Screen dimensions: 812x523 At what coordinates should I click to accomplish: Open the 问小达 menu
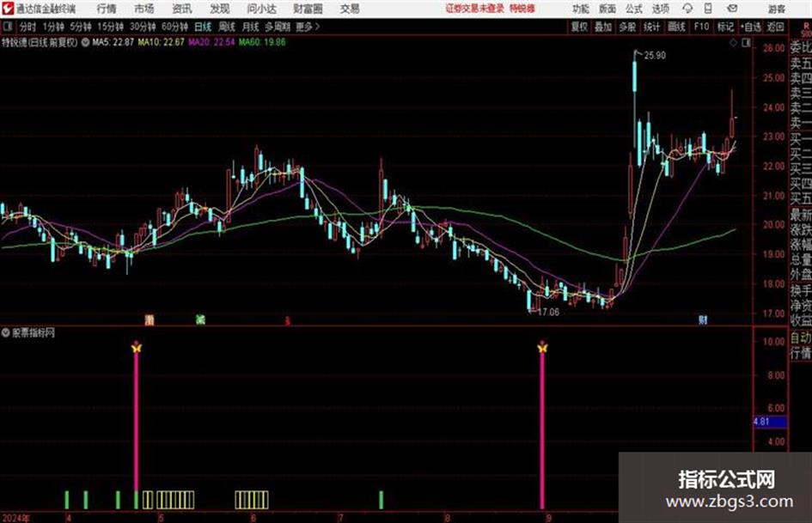[261, 9]
